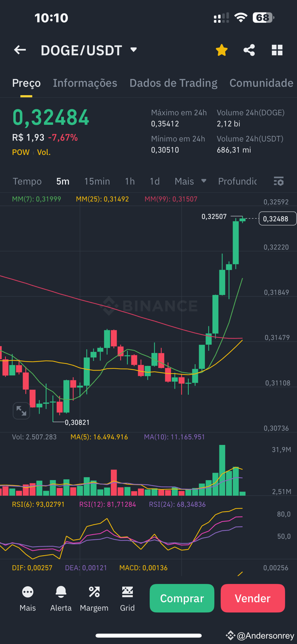The width and height of the screenshot is (297, 644).
Task: Tap the battery indicator showing 68
Action: click(263, 17)
